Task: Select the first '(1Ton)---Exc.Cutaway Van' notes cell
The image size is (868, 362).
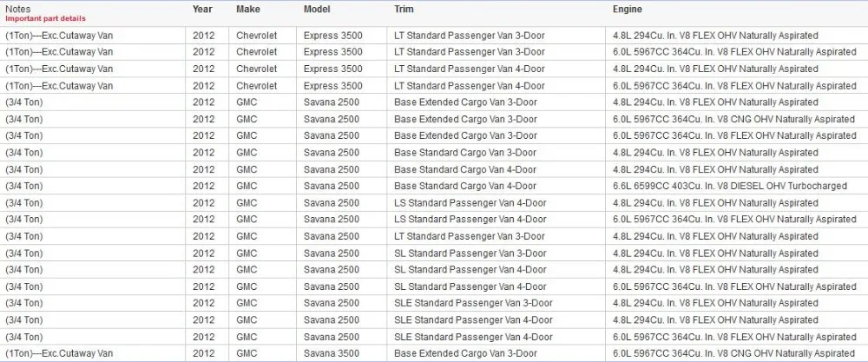Action: 59,36
